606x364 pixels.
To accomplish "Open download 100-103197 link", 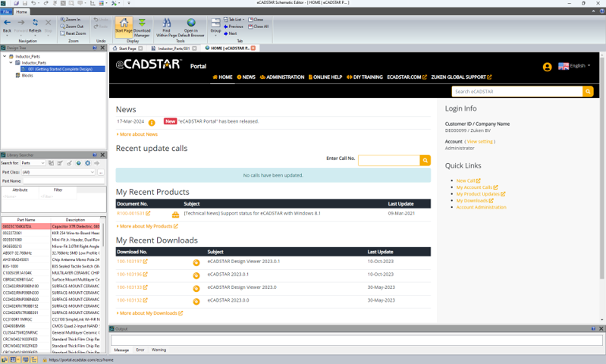I will pos(132,262).
